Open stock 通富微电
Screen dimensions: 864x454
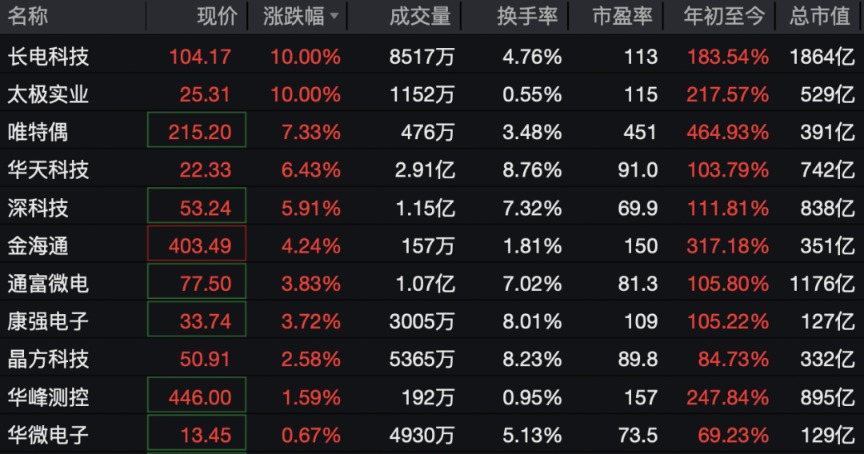point(48,283)
